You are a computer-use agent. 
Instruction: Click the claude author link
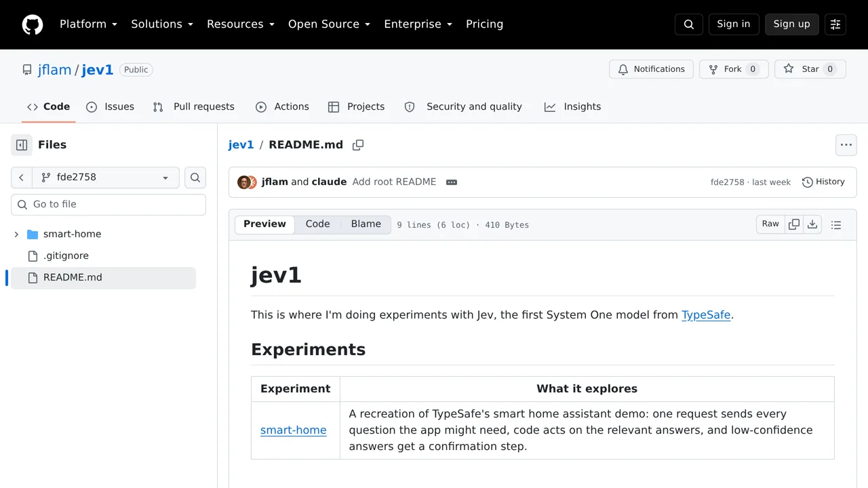330,182
